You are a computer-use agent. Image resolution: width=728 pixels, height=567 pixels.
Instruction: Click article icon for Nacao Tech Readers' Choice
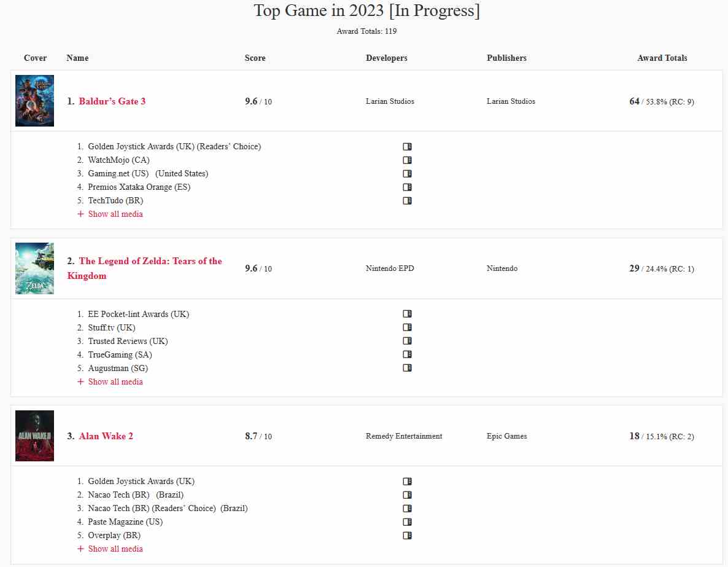(407, 509)
